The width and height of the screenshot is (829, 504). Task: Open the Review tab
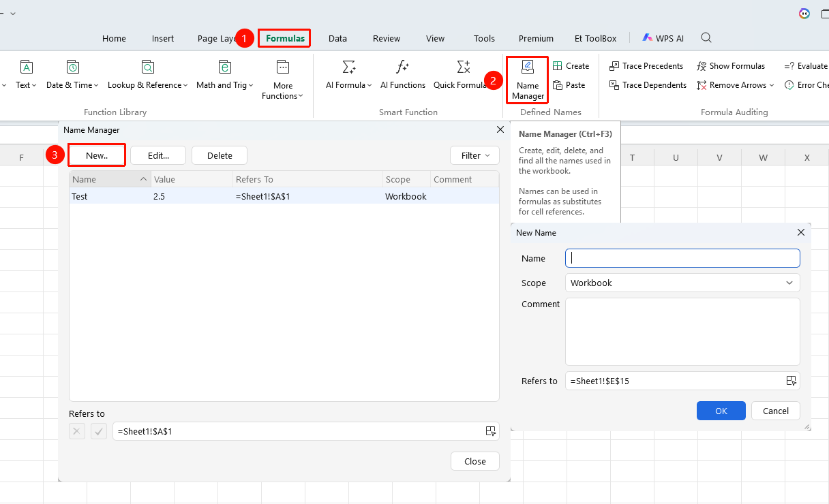(387, 38)
